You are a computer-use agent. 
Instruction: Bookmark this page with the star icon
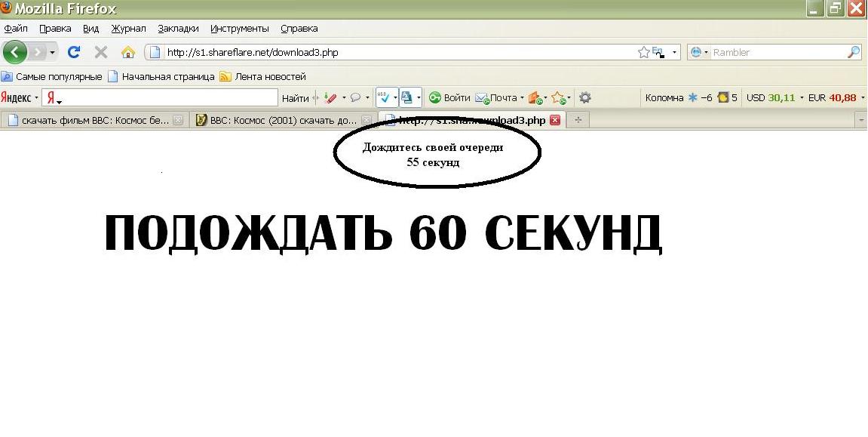pyautogui.click(x=643, y=52)
